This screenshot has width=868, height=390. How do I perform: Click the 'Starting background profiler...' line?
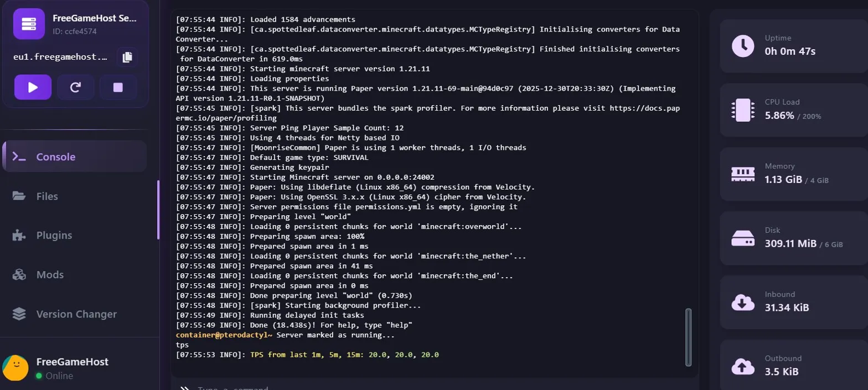tap(298, 305)
